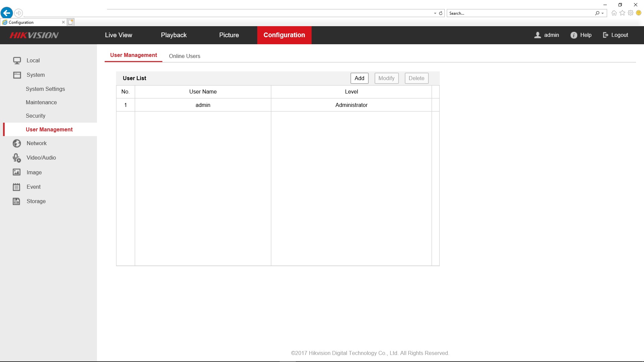
Task: Click the Logout exit icon
Action: coord(605,35)
